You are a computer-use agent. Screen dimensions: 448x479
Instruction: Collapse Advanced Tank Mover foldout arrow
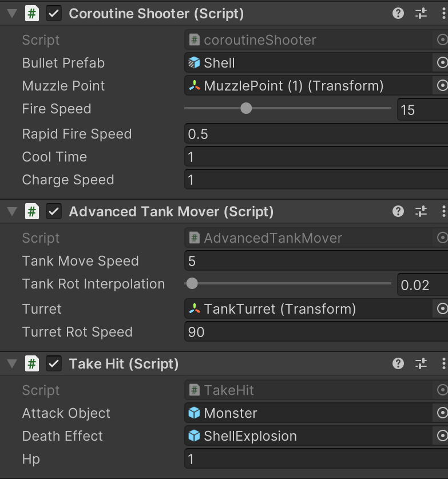pos(11,212)
